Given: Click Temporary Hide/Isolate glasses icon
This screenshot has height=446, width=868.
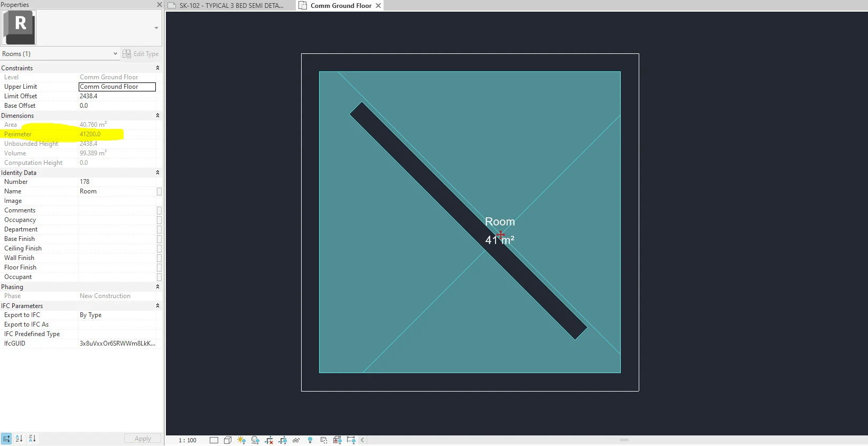Looking at the screenshot, I should [296, 440].
